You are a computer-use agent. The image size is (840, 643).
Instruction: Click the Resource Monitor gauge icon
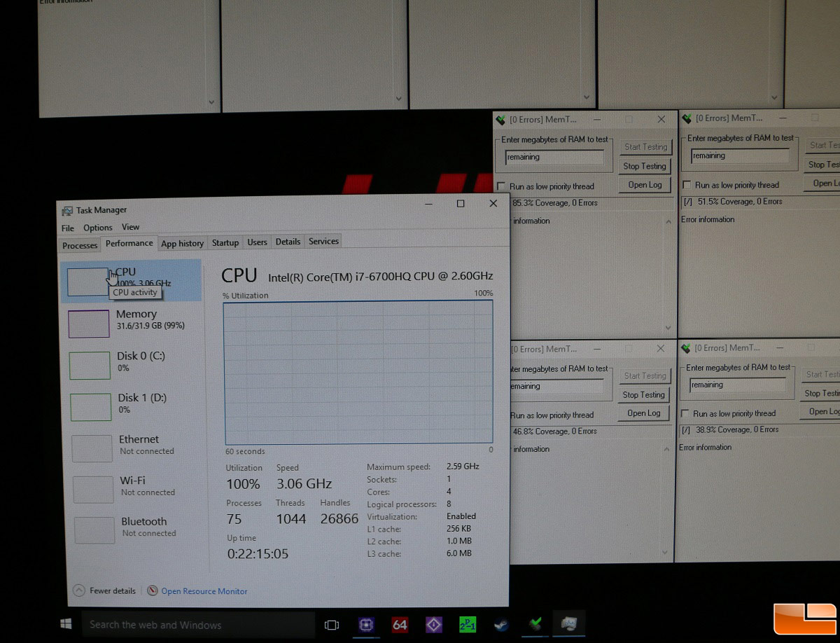tap(153, 591)
